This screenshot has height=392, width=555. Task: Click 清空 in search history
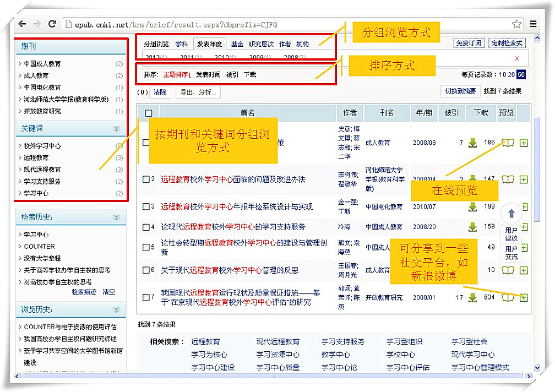click(108, 292)
